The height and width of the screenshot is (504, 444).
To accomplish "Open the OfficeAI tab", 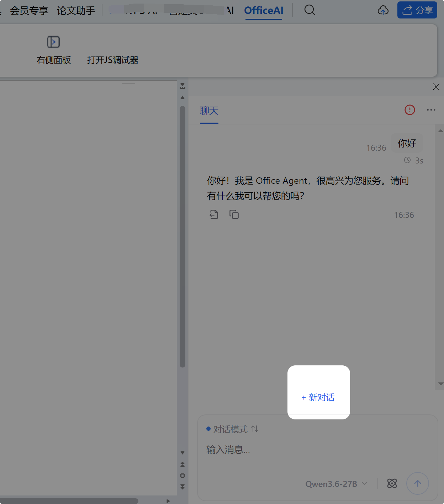I will 264,10.
